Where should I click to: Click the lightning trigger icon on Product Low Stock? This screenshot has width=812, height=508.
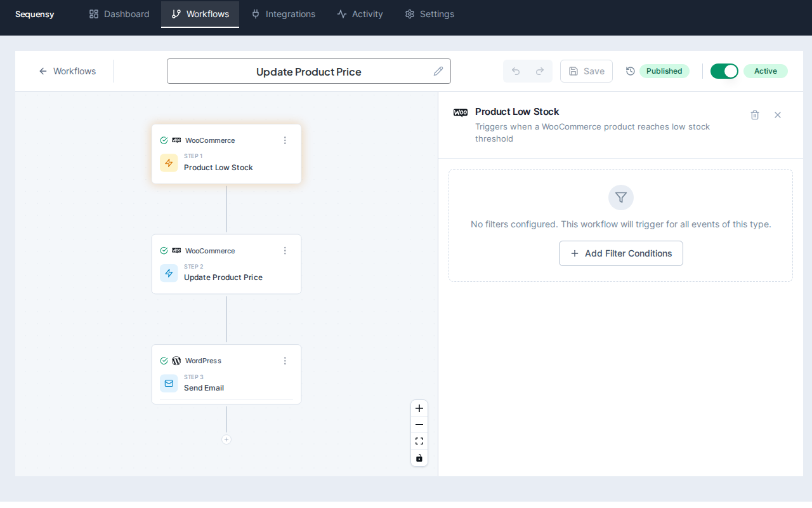click(x=168, y=163)
